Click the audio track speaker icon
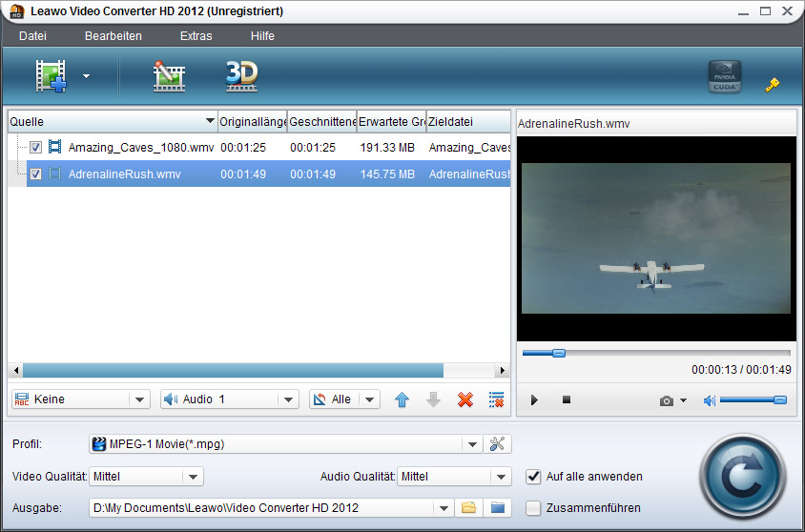This screenshot has width=805, height=532. pyautogui.click(x=171, y=399)
